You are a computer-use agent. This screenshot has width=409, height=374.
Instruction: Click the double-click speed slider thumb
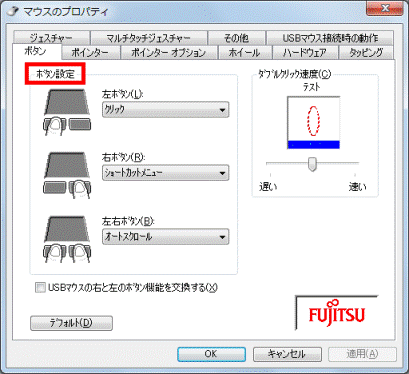click(x=312, y=164)
